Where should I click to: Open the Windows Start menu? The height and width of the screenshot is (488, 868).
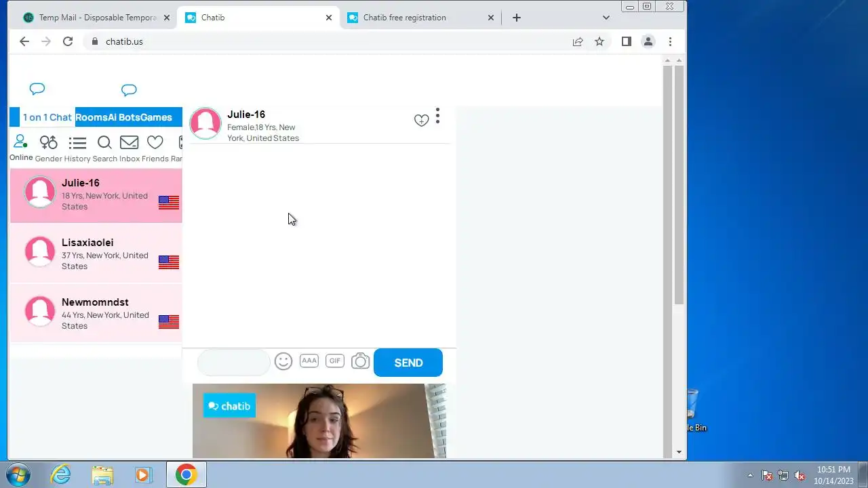[x=18, y=474]
